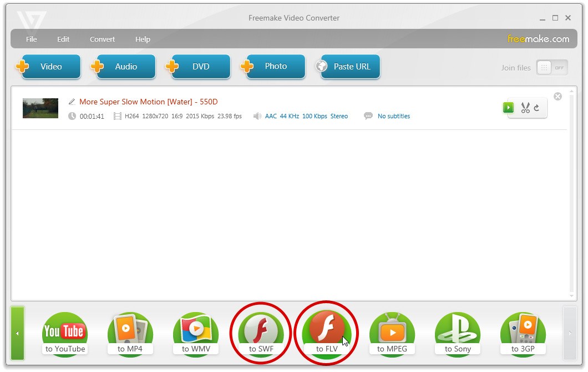
Task: Choose the to FLV output format
Action: point(327,334)
